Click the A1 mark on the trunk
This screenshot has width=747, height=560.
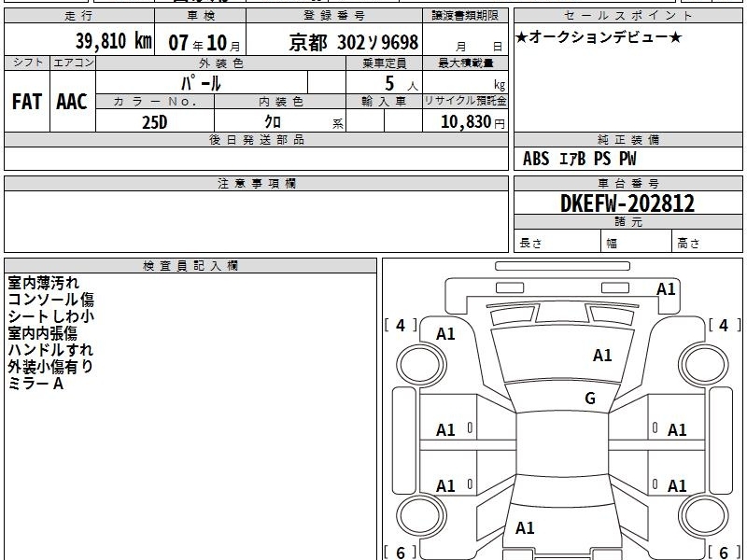[525, 528]
